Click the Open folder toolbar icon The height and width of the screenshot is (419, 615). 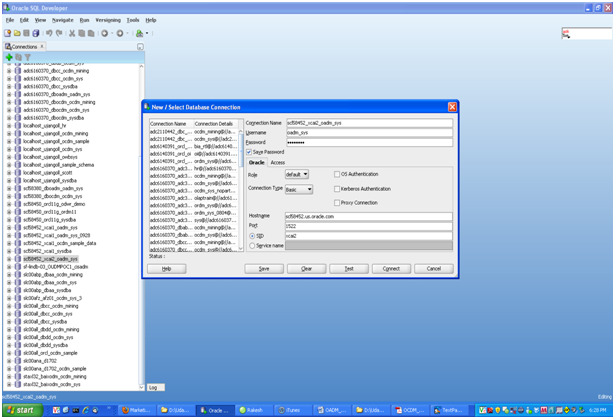[18, 33]
